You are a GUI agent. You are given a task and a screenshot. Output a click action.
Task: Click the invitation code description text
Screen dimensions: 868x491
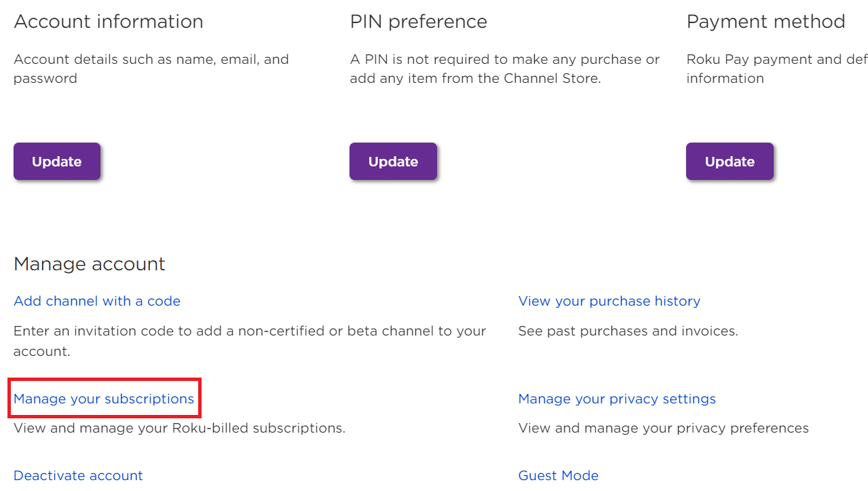(x=249, y=341)
